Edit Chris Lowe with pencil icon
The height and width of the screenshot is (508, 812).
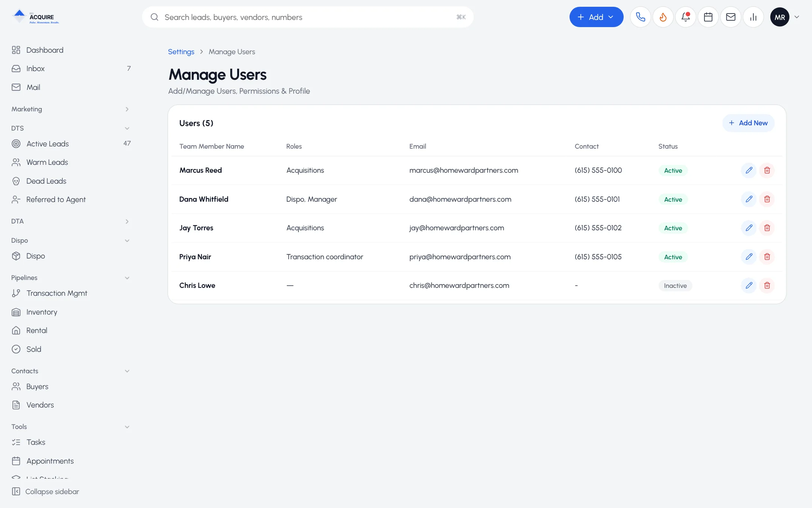(x=749, y=285)
